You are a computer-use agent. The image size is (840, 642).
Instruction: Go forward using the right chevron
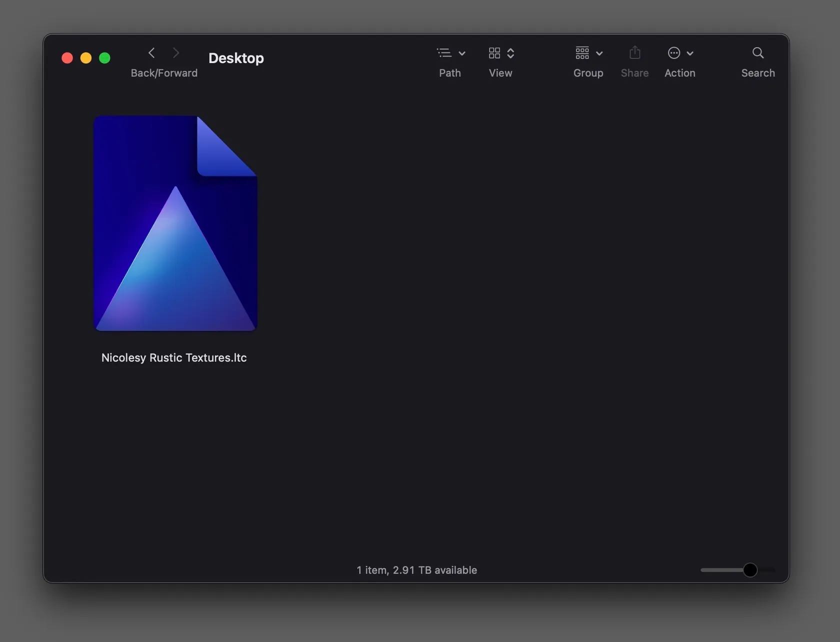pyautogui.click(x=175, y=53)
